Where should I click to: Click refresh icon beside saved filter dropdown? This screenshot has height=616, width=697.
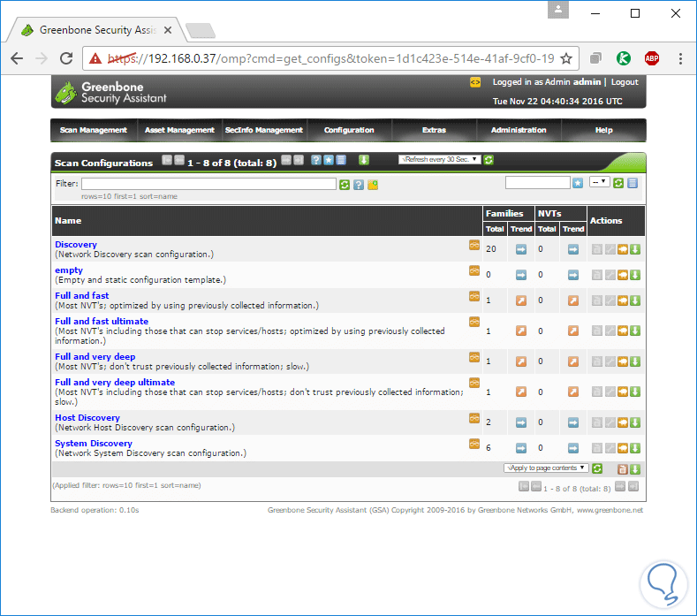pos(617,183)
